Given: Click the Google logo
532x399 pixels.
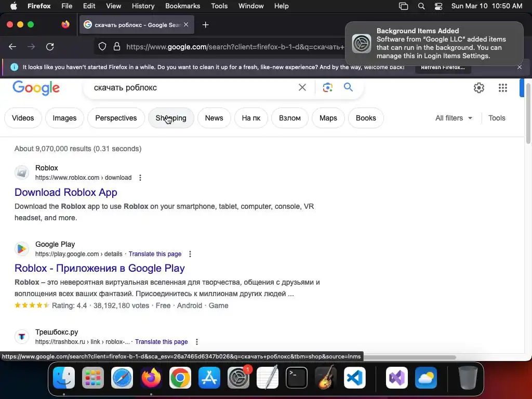Looking at the screenshot, I should coord(36,88).
